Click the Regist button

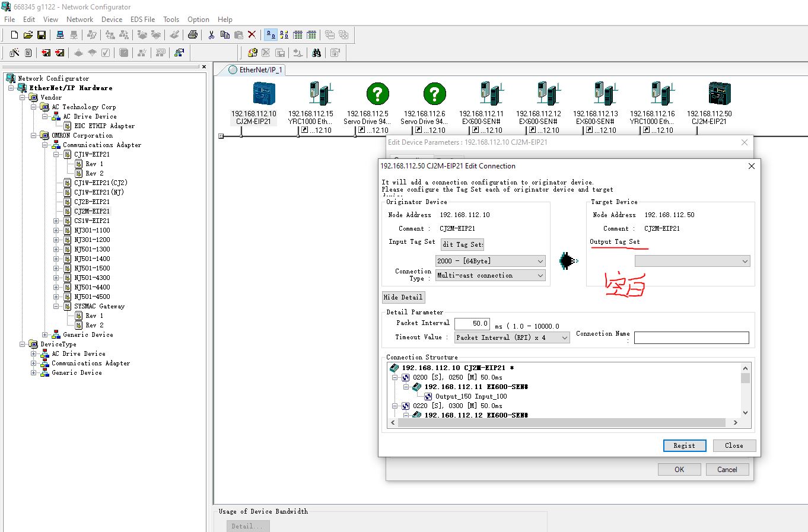[684, 445]
